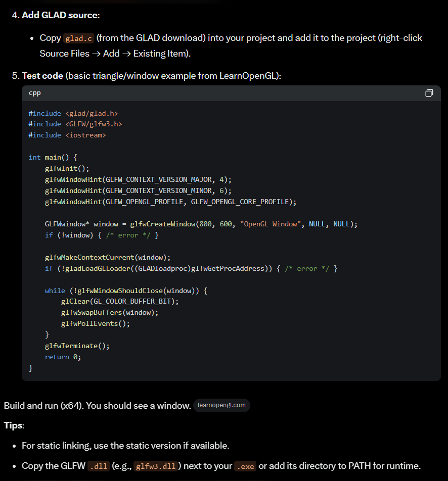Click the 'glfwPollEvents();' line
The image size is (448, 481).
96,323
